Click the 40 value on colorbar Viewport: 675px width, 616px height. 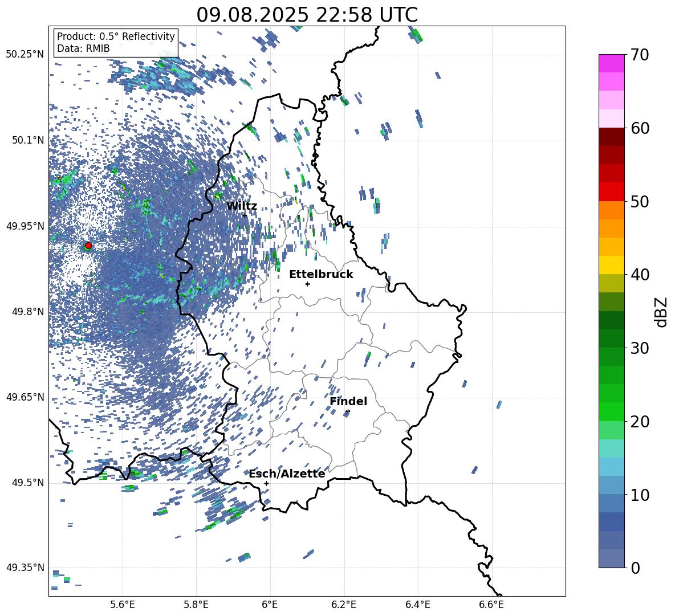[640, 275]
